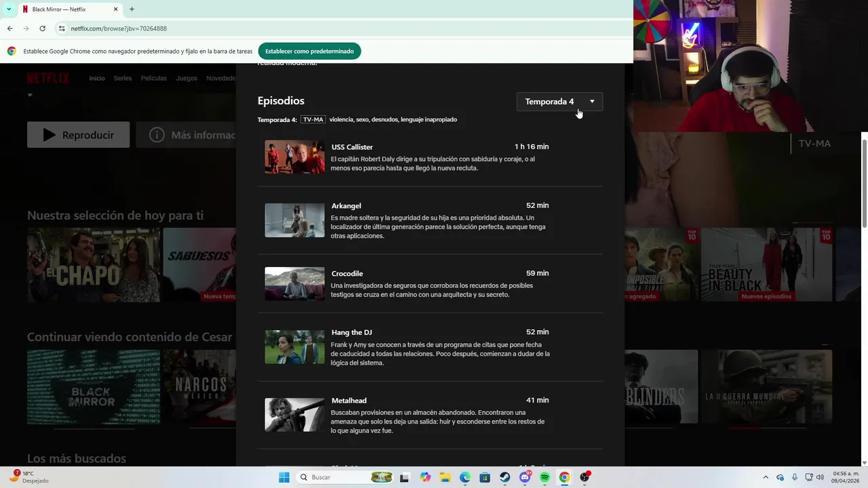
Task: Open the Beauty in Black title card
Action: coord(766,265)
